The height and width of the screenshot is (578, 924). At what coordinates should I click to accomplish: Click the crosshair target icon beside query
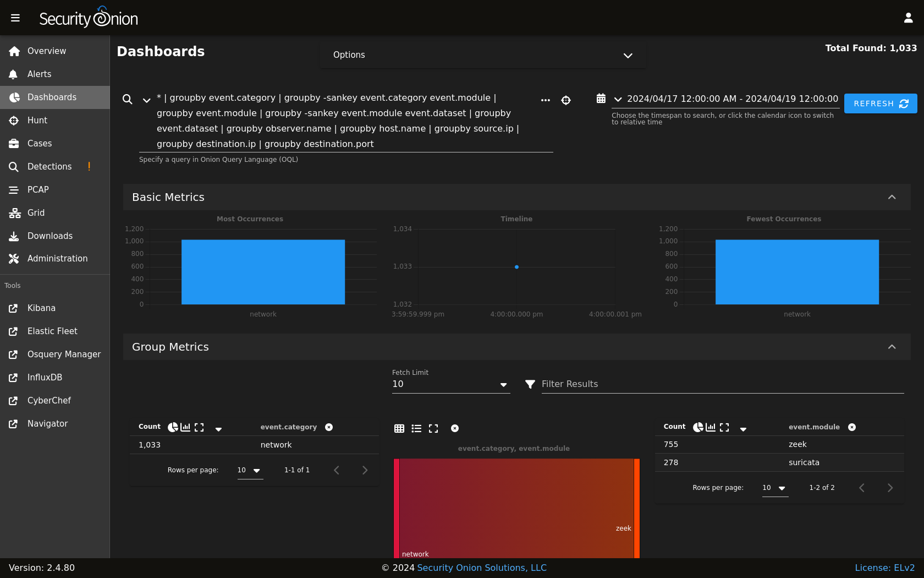click(566, 100)
